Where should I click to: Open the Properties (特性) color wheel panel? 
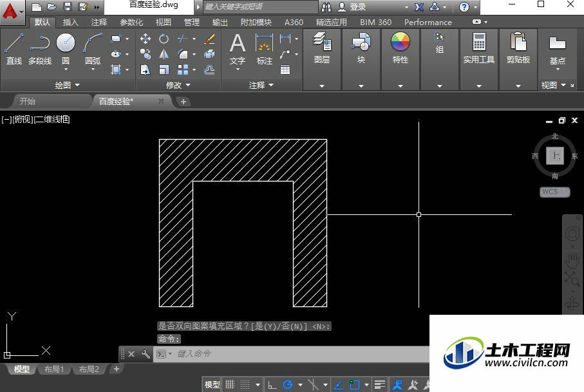coord(400,48)
